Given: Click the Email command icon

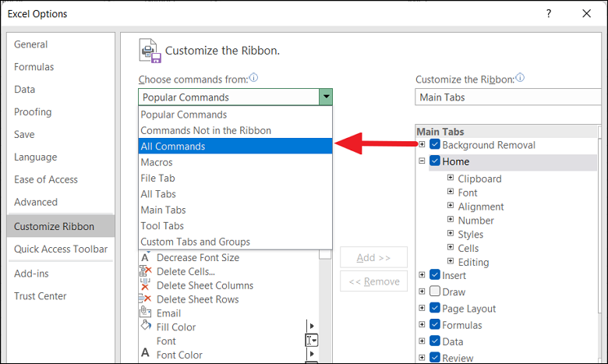Looking at the screenshot, I should (145, 313).
